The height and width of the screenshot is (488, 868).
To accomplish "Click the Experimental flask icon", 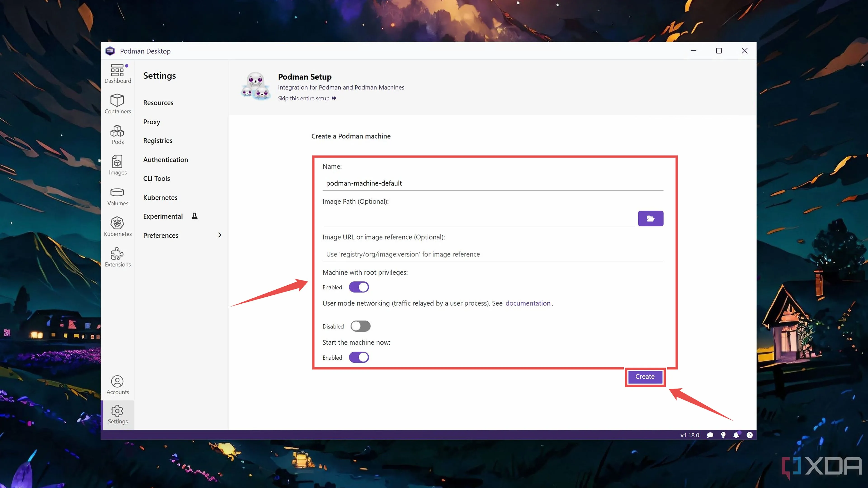I will (x=194, y=216).
